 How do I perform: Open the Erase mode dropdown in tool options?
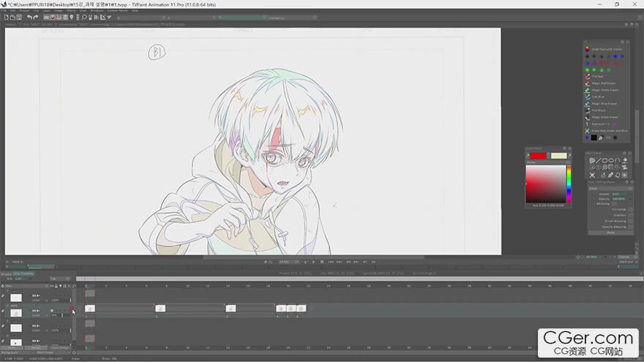point(610,189)
